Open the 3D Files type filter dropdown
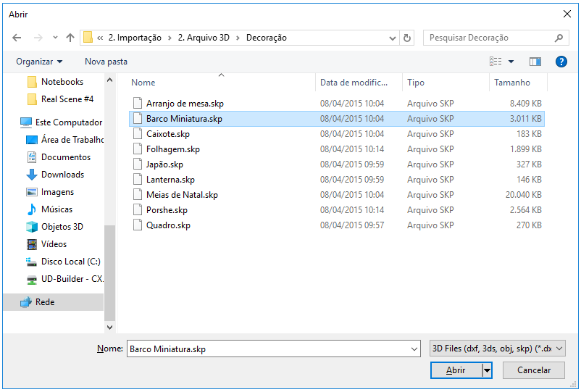Image resolution: width=581 pixels, height=392 pixels. click(x=497, y=349)
